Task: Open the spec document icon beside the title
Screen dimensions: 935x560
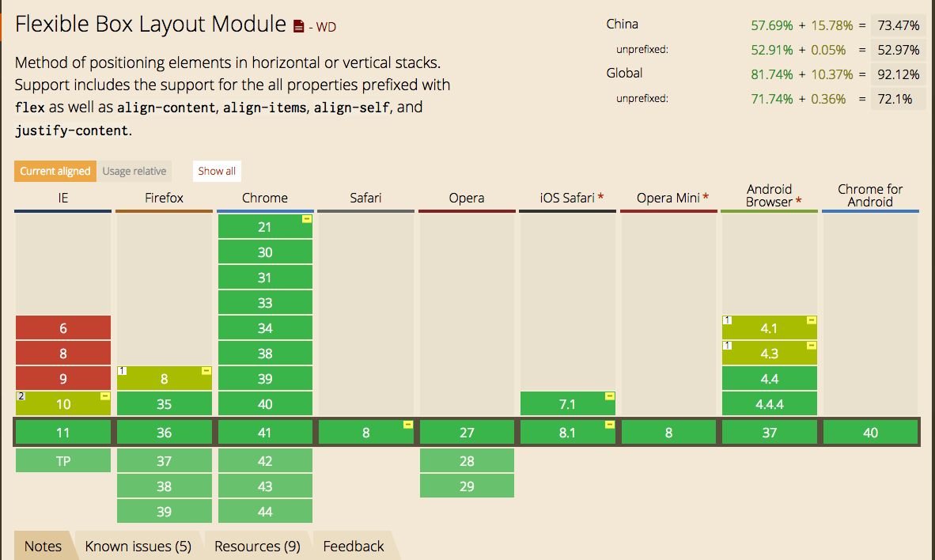Action: (x=299, y=26)
